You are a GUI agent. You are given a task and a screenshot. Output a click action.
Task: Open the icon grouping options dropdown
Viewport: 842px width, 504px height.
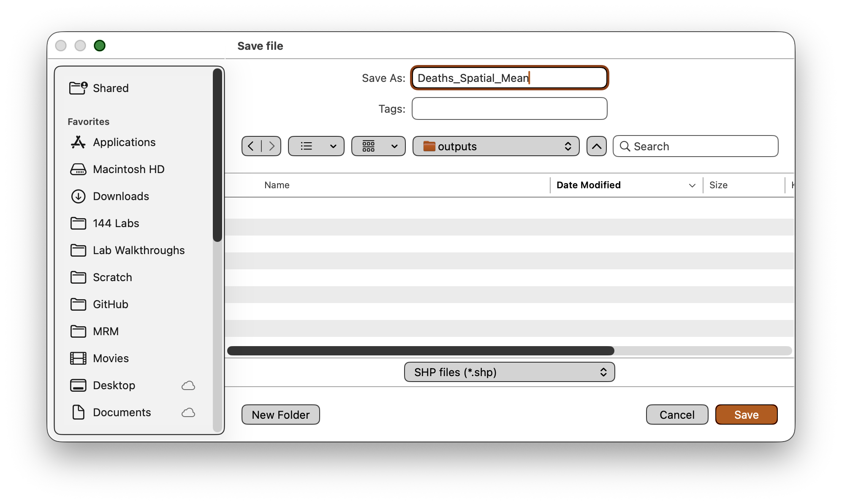[x=378, y=146]
